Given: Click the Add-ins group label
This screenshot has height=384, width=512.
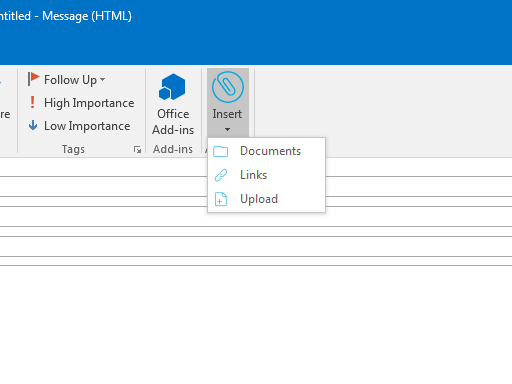Looking at the screenshot, I should click(x=173, y=149).
